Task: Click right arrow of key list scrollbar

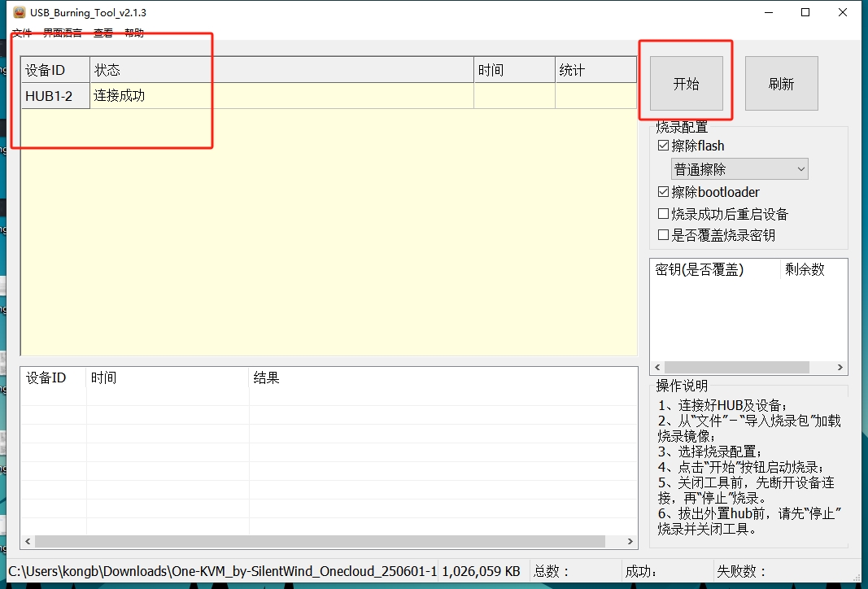Action: [x=840, y=368]
